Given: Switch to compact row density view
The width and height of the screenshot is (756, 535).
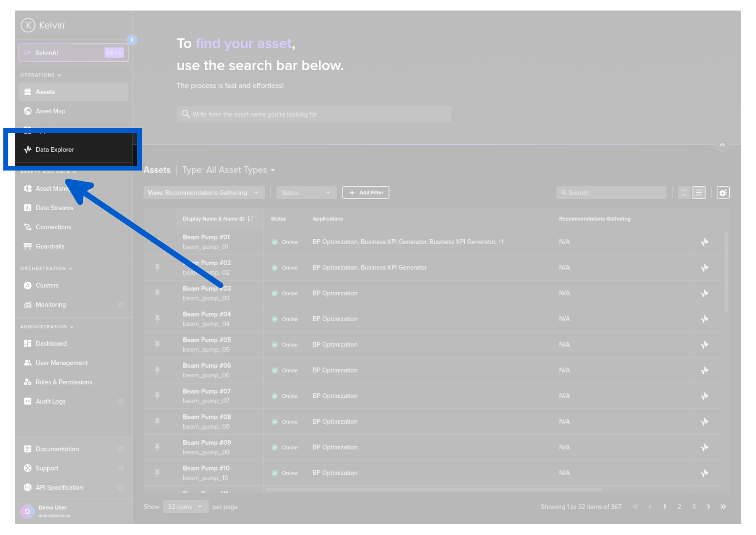Looking at the screenshot, I should pos(684,193).
